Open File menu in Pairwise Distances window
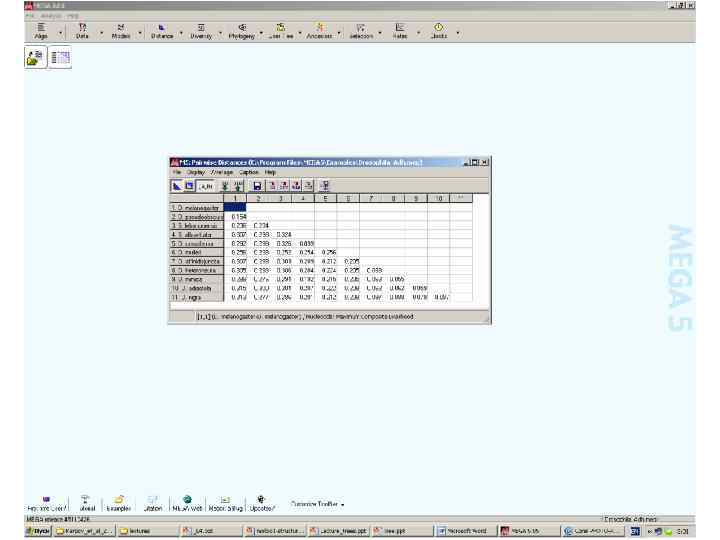720x540 pixels. pyautogui.click(x=177, y=172)
